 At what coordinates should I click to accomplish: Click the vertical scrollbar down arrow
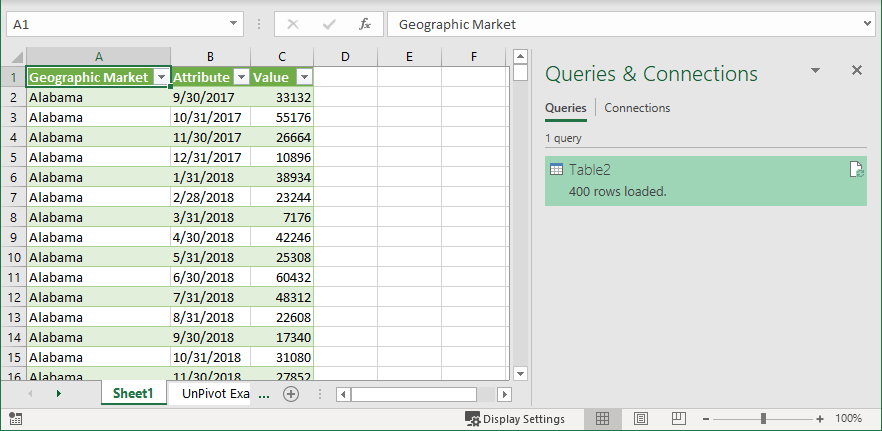(520, 373)
